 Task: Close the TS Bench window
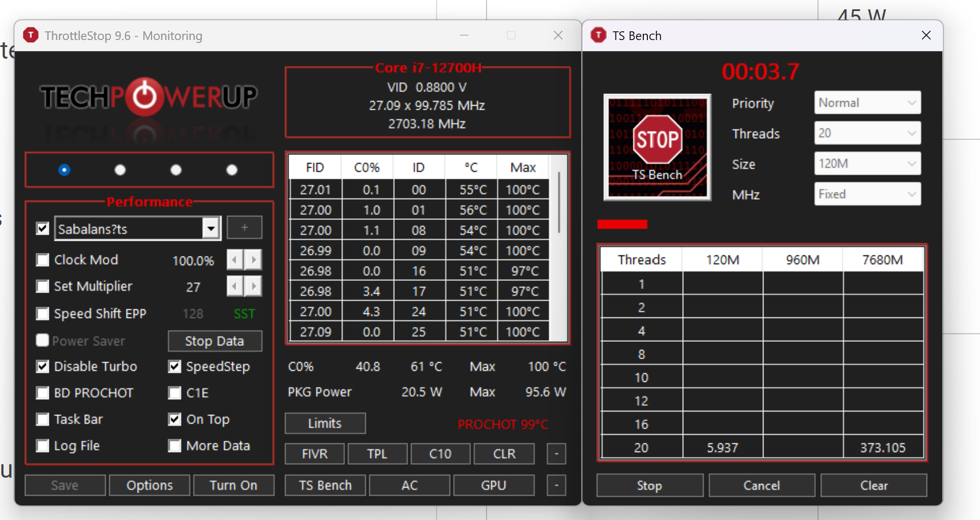click(x=926, y=35)
